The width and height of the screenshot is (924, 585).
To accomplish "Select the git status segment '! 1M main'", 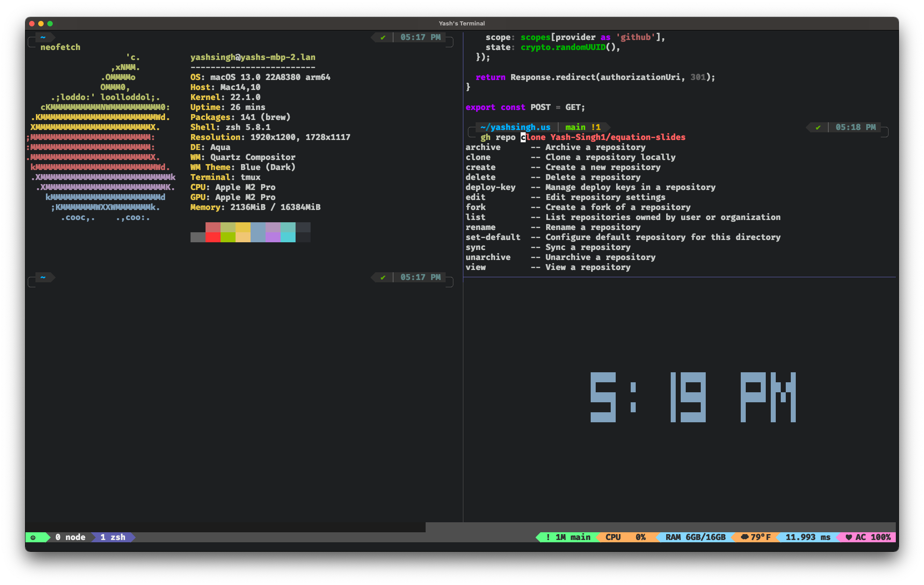I will click(x=568, y=537).
